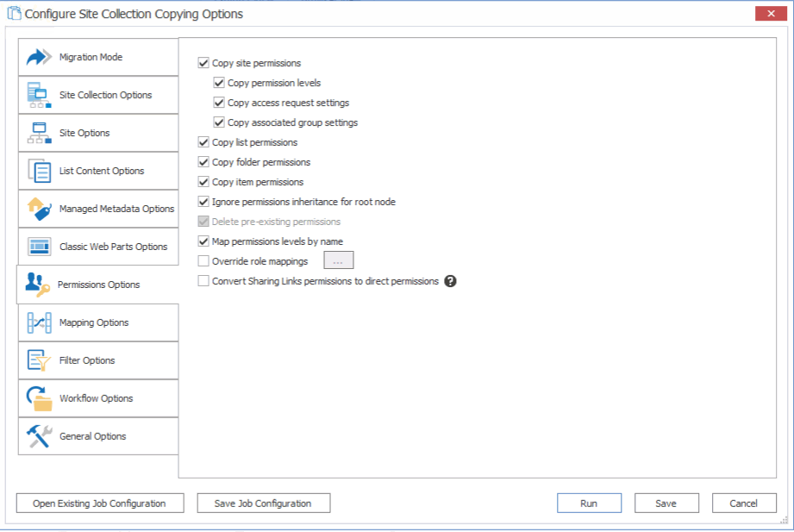Toggle Map permissions levels by name

tap(203, 241)
